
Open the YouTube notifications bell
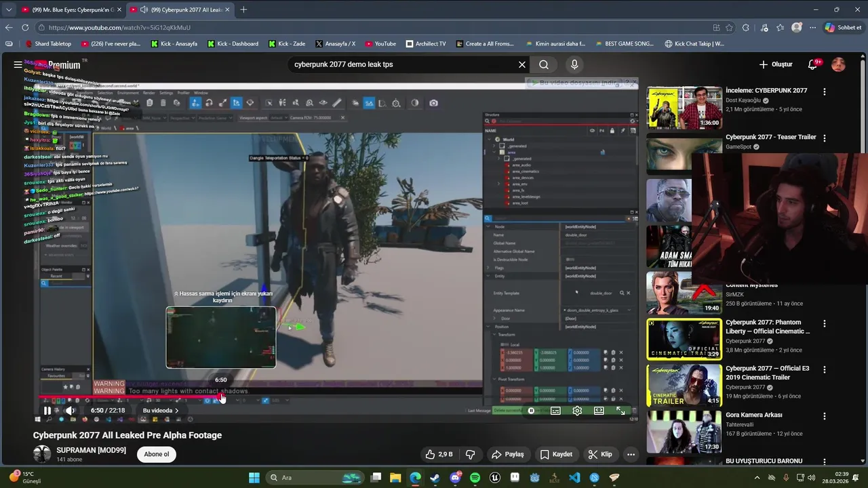pyautogui.click(x=813, y=64)
